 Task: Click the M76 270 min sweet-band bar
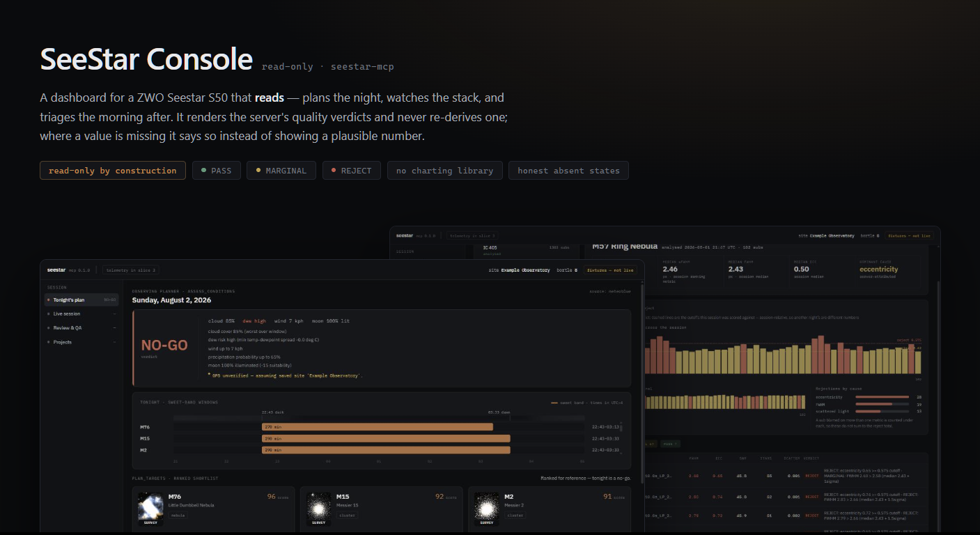[x=378, y=427]
